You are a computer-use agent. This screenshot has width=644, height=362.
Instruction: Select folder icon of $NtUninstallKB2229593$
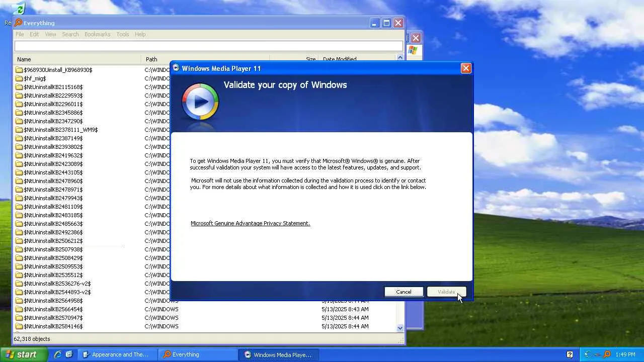(x=19, y=96)
